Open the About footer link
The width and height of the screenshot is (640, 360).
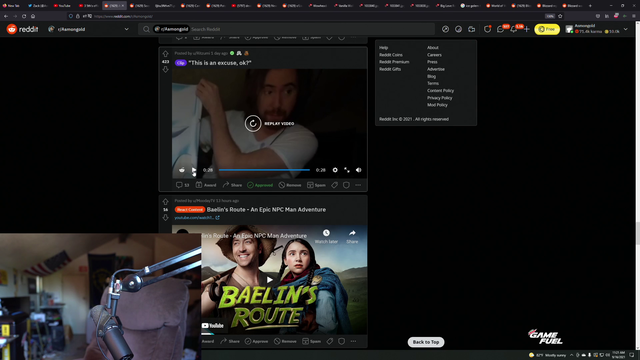433,48
